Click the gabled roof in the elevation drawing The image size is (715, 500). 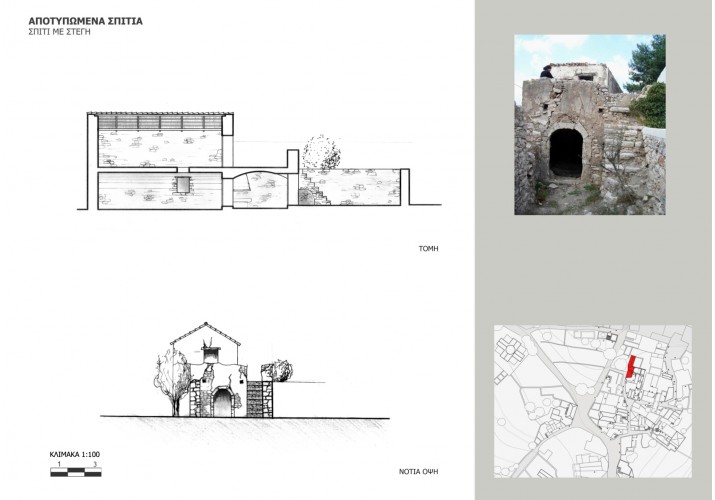(206, 333)
